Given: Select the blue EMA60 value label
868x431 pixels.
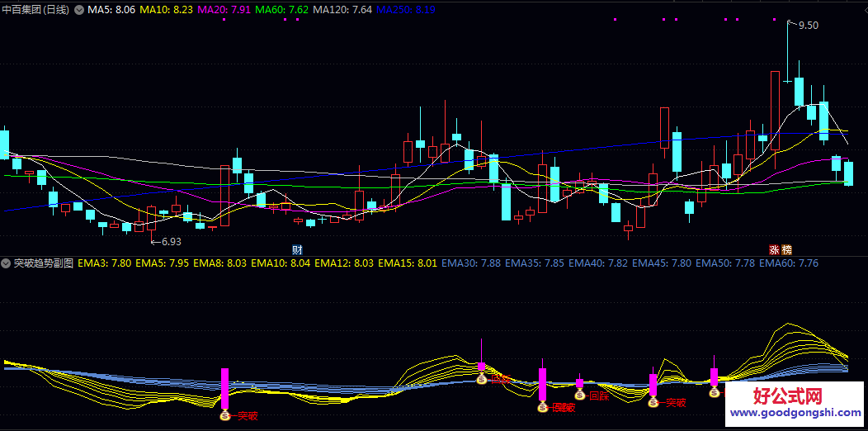Looking at the screenshot, I should click(x=789, y=263).
